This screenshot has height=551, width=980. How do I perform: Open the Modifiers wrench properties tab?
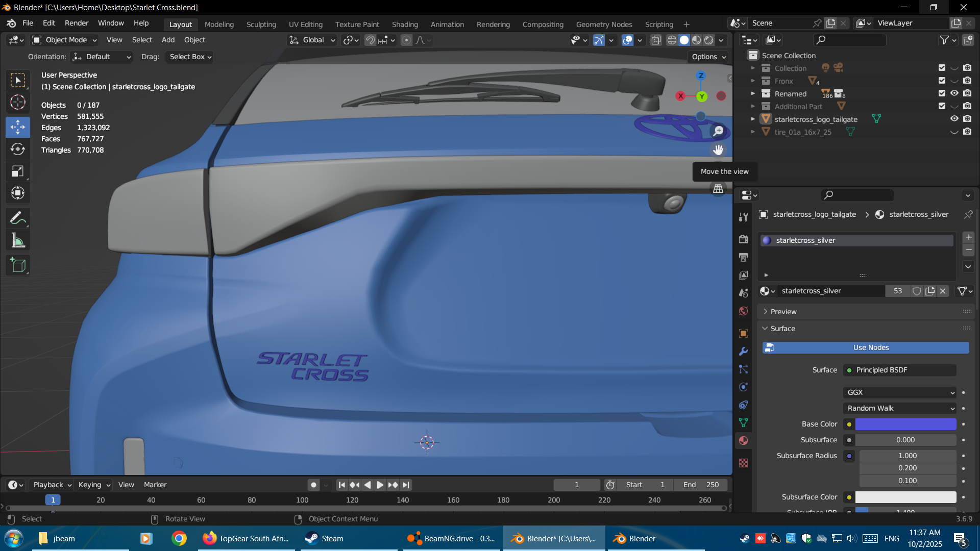pos(743,352)
